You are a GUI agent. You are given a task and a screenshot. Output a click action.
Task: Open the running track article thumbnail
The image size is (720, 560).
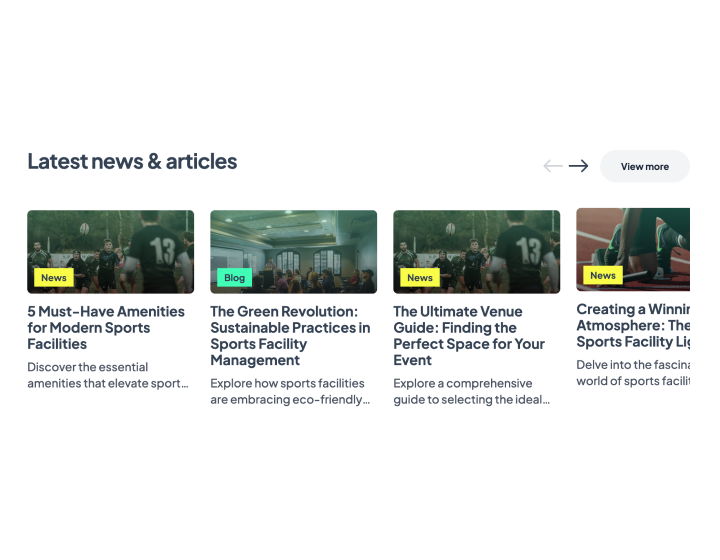pyautogui.click(x=633, y=249)
